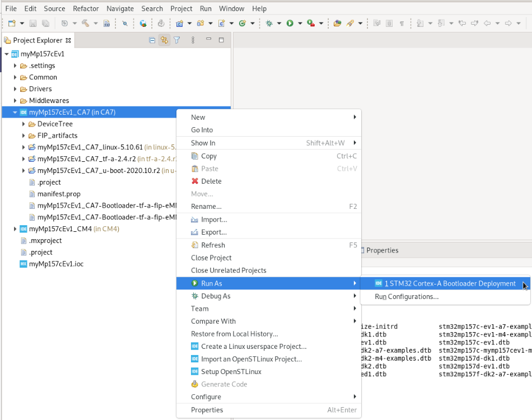The width and height of the screenshot is (532, 420).
Task: Open the File menu
Action: tap(11, 8)
